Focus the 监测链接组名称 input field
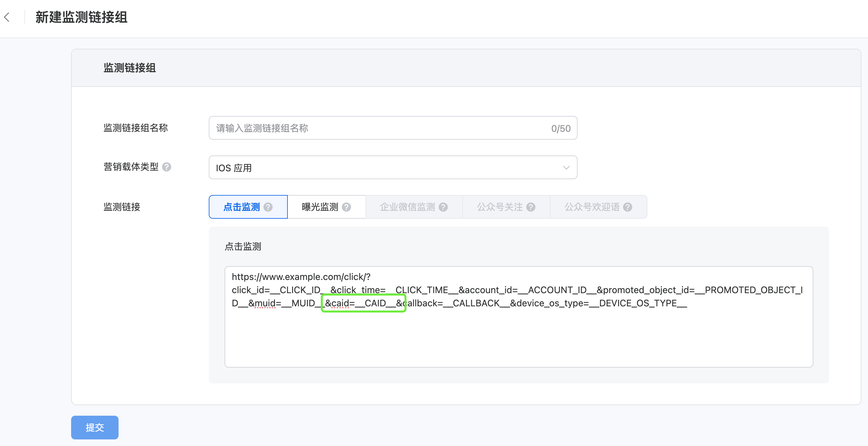This screenshot has width=868, height=446. click(x=393, y=128)
